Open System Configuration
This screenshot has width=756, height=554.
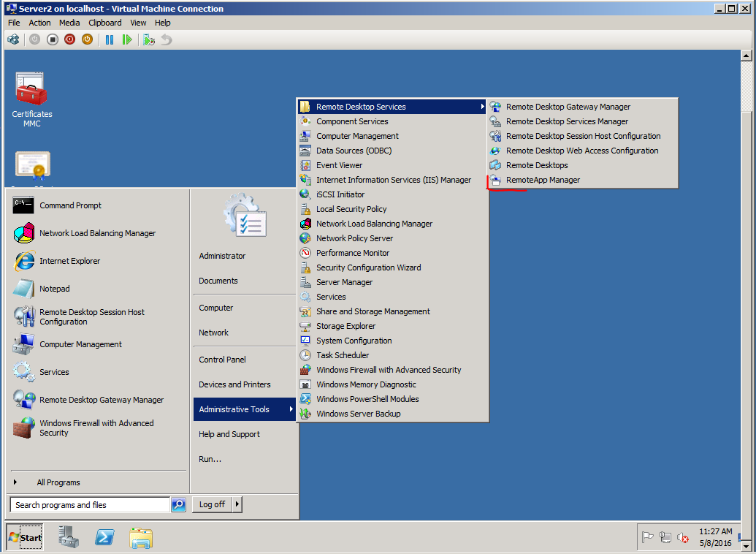pyautogui.click(x=392, y=341)
